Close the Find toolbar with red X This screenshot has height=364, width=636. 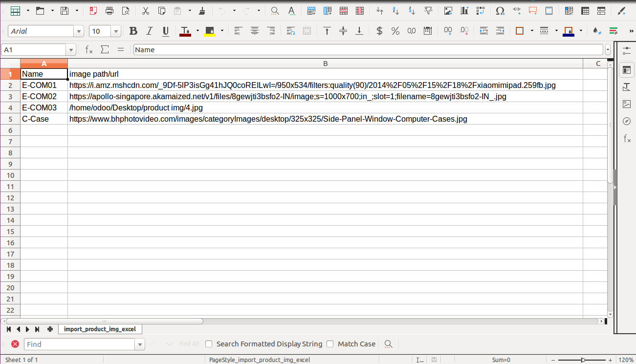point(15,344)
